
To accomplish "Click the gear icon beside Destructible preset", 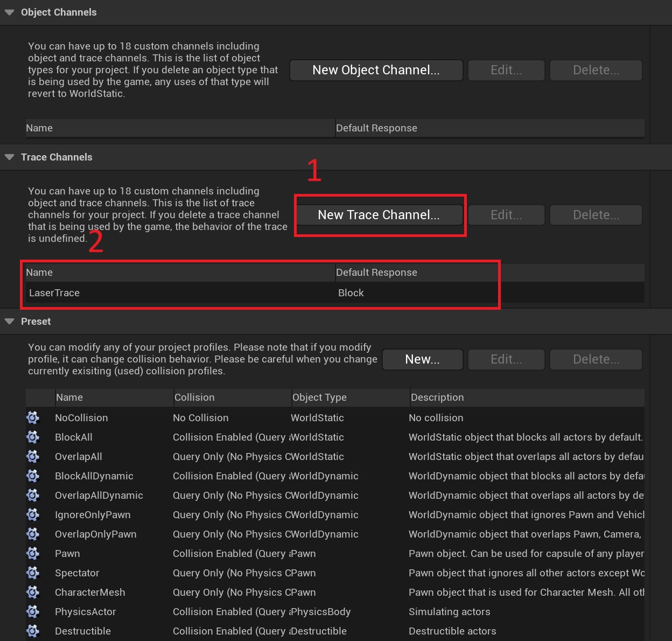I will coord(33,631).
